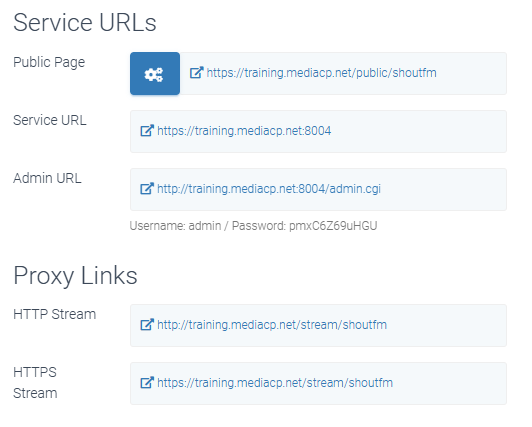Open the https stream/shoutfm proxy link
532x427 pixels.
pyautogui.click(x=275, y=383)
